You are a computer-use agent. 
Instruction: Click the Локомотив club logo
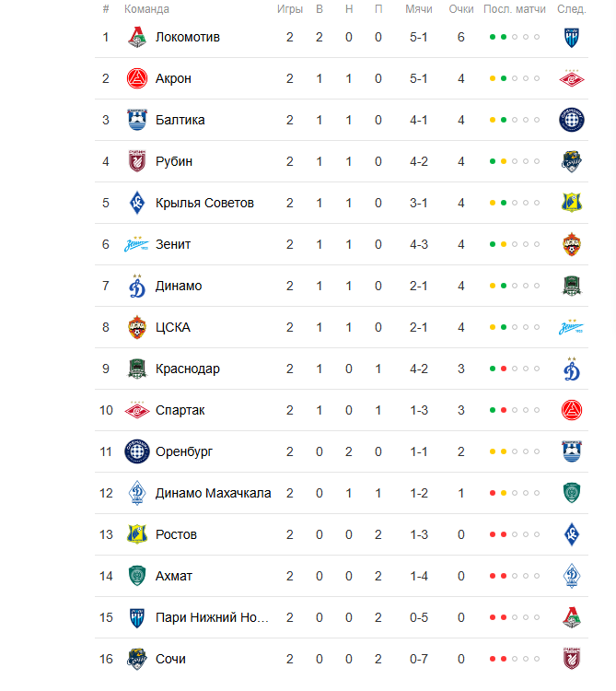click(x=137, y=37)
